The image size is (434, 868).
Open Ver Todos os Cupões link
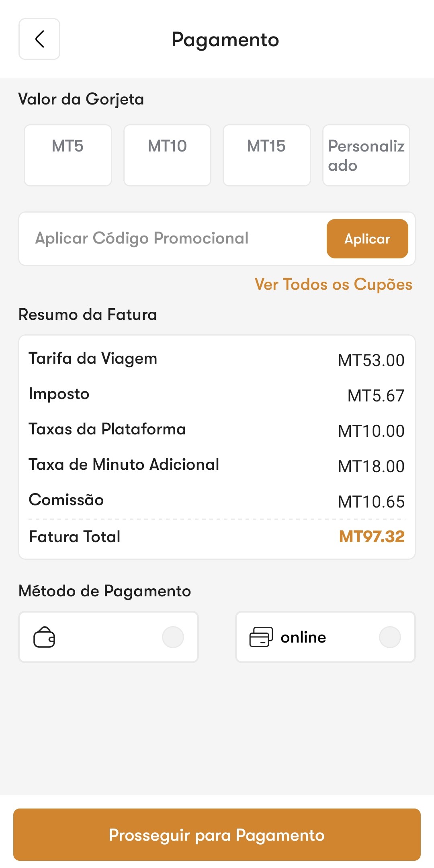tap(333, 285)
